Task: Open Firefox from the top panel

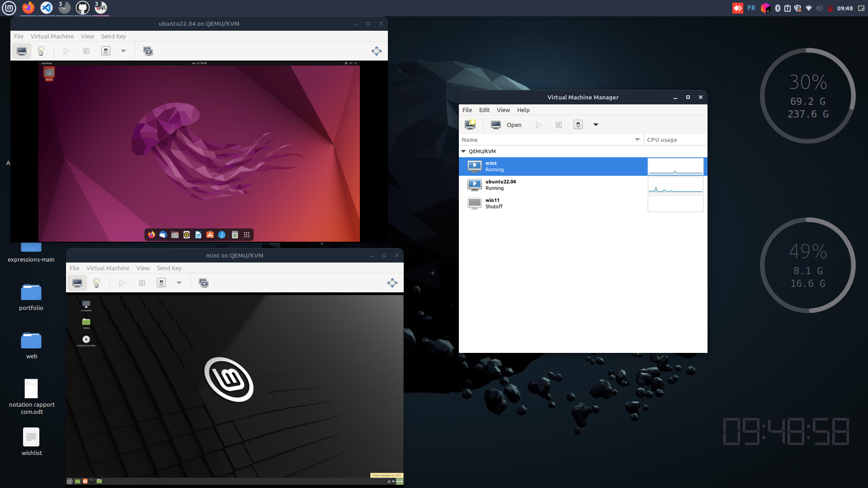Action: pos(28,8)
